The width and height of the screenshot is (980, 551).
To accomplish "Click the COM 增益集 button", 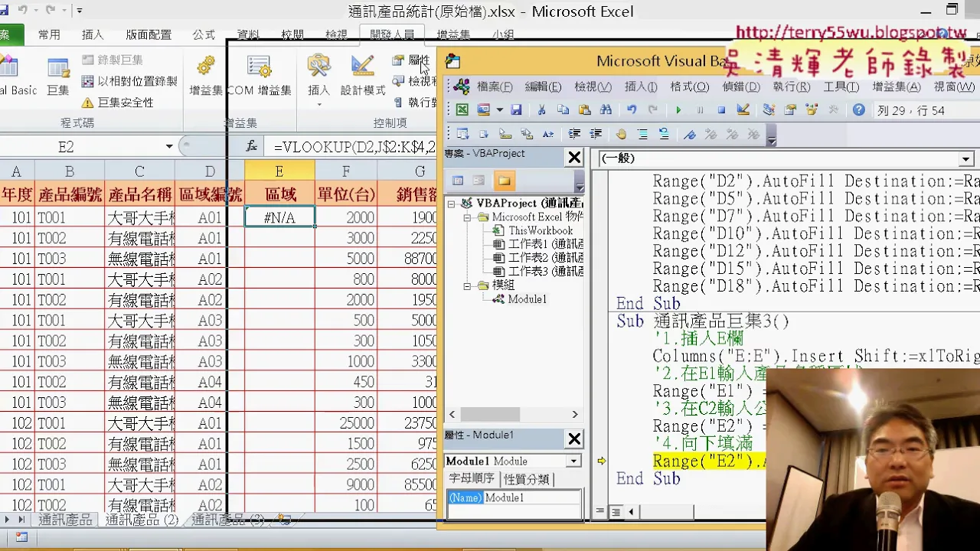I will (x=260, y=77).
